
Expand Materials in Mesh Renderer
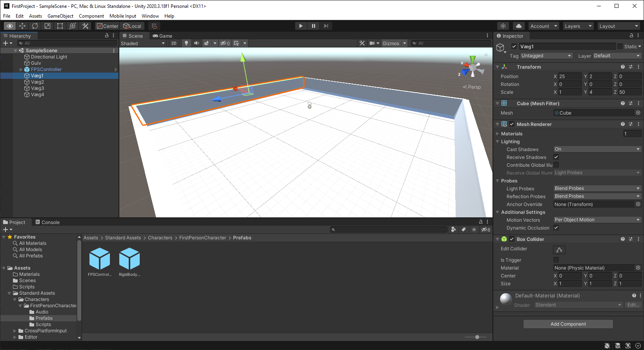(498, 134)
